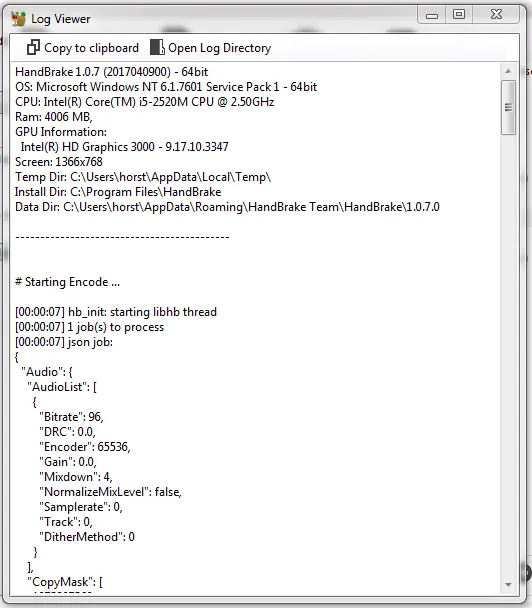Click the '"Mixdown": 4,' line
Viewport: 532px width, 608px height.
[76, 477]
